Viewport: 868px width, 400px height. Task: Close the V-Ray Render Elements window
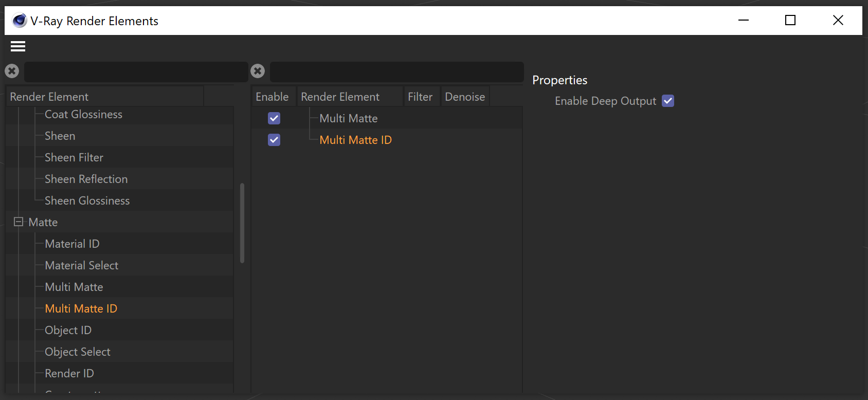pos(838,21)
